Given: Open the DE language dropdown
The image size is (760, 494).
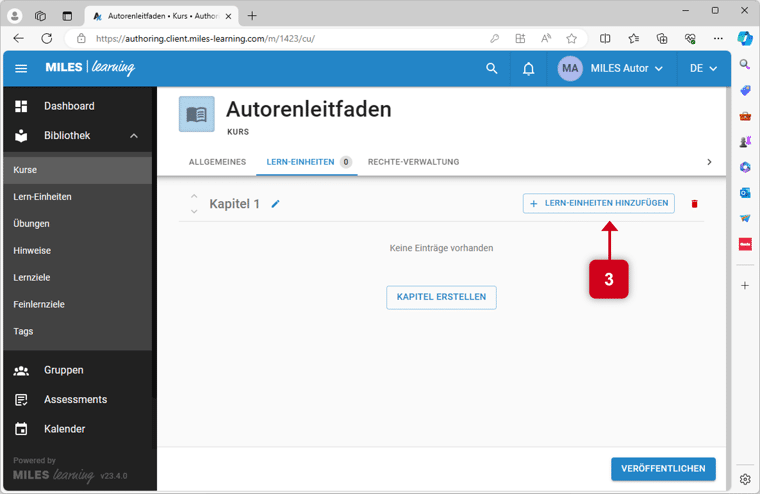Looking at the screenshot, I should (x=703, y=69).
